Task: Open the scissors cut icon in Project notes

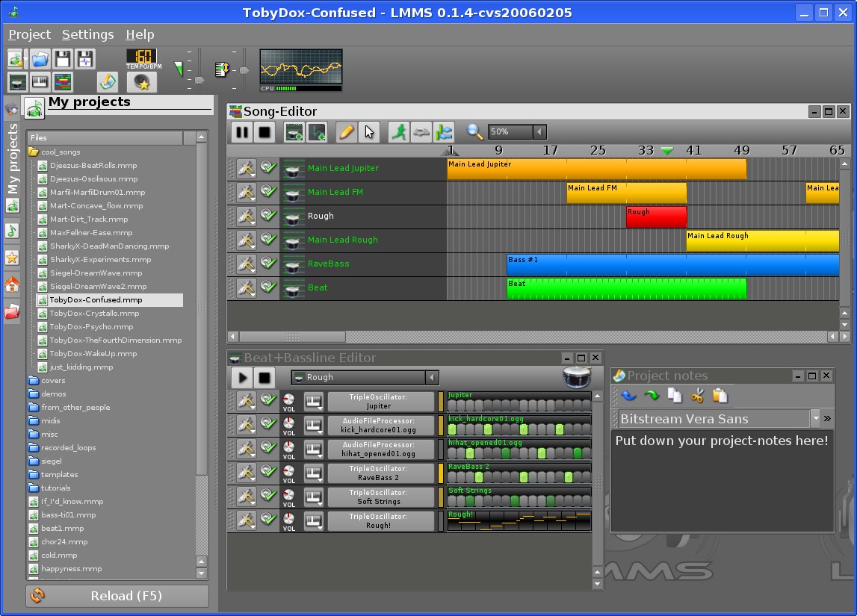Action: tap(697, 396)
